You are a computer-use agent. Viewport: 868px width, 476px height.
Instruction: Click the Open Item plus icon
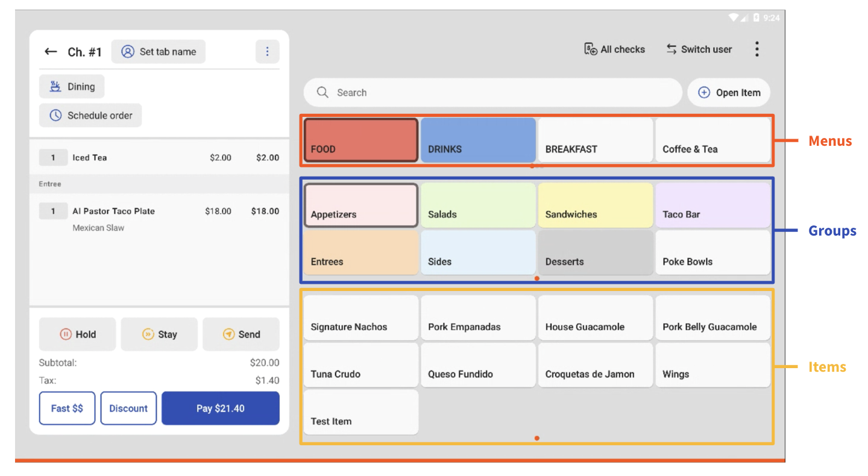point(704,92)
